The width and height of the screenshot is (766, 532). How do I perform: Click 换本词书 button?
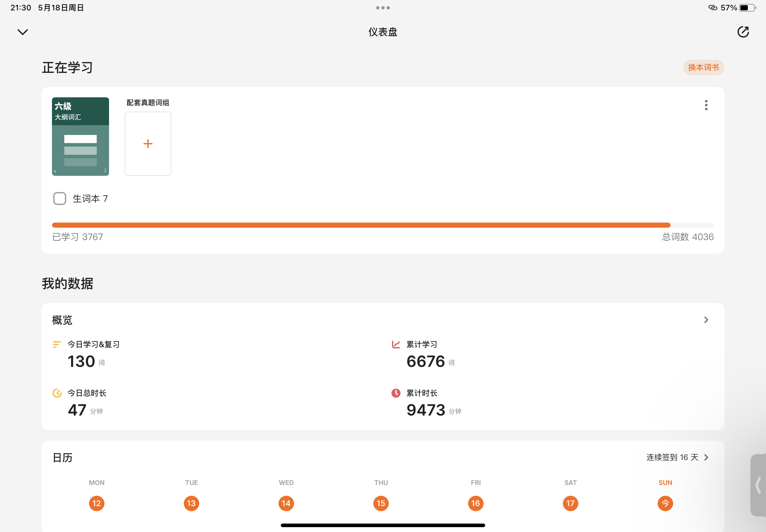(703, 68)
